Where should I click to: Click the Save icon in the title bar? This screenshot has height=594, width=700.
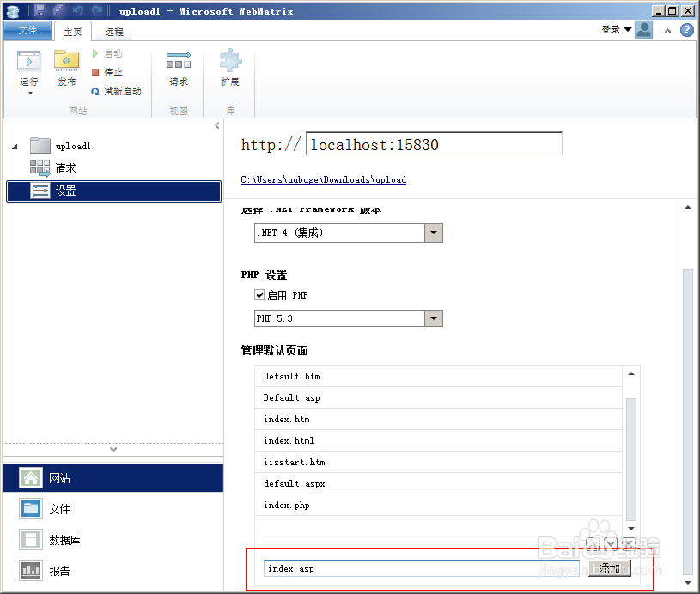click(40, 10)
